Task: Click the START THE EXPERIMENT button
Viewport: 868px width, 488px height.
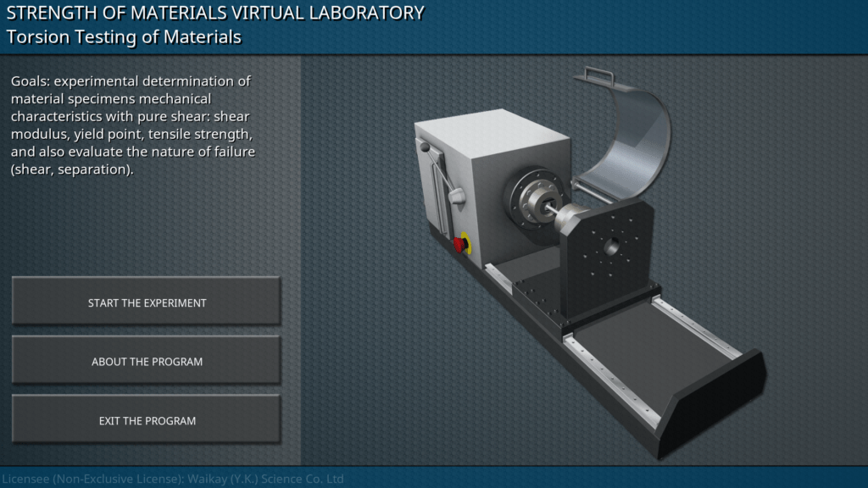Action: click(x=147, y=302)
